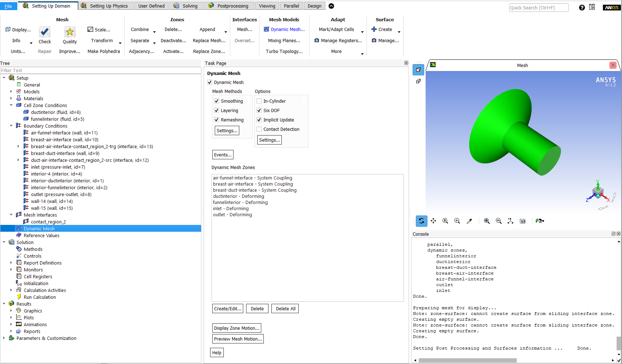The image size is (622, 364).
Task: Select the Zoom to Area tool
Action: 457,221
